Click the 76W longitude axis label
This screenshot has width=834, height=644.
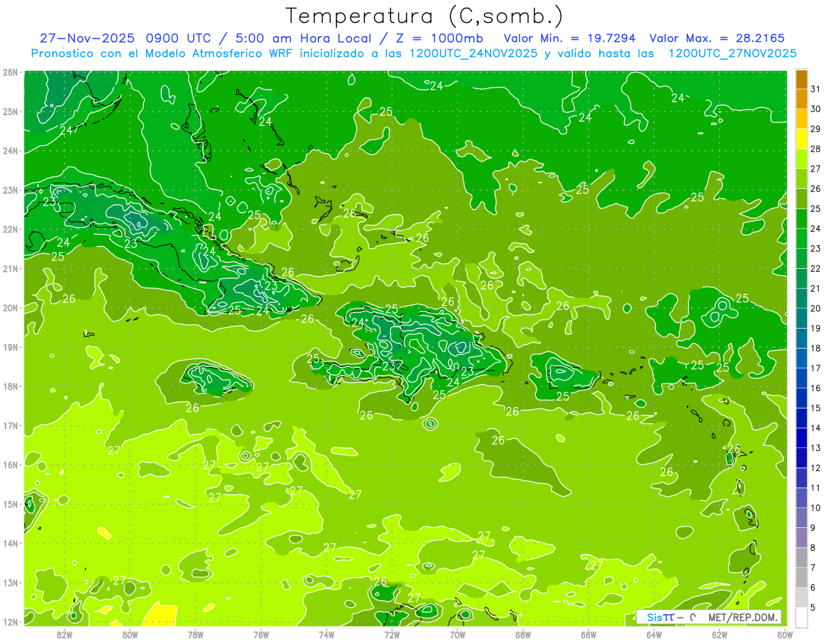[261, 634]
